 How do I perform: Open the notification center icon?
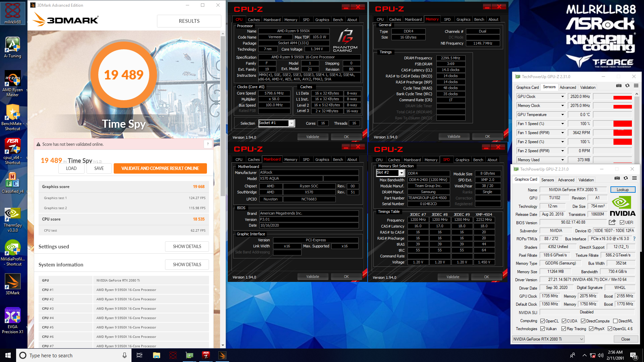tap(633, 355)
